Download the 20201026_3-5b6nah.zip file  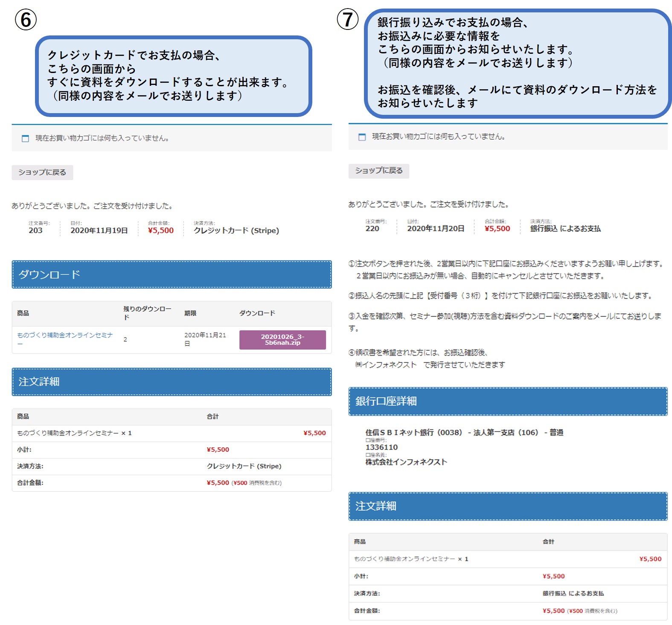(282, 340)
